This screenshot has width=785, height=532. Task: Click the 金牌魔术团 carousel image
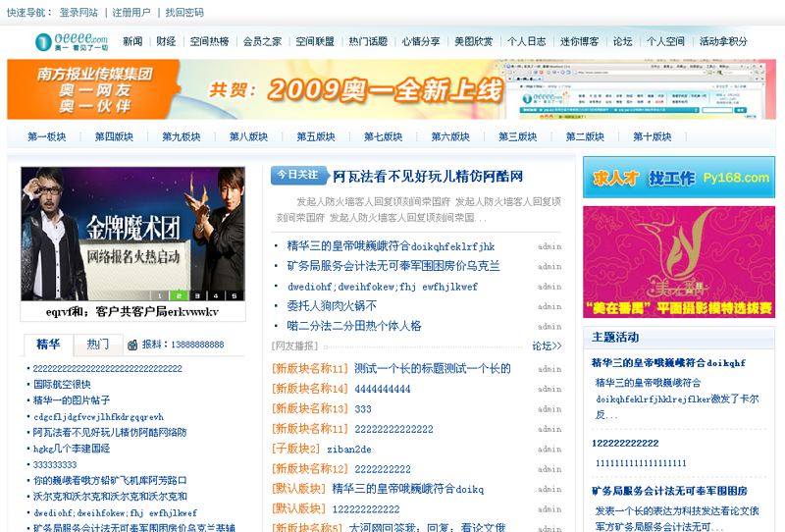132,234
